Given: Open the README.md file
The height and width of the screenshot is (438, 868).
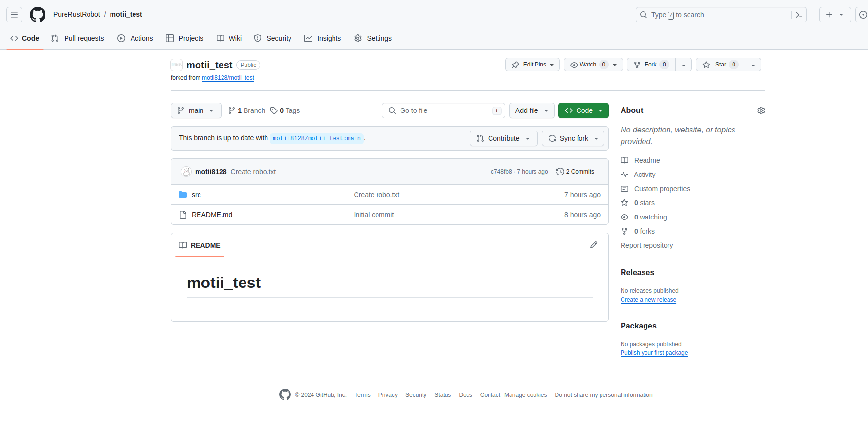Looking at the screenshot, I should (x=212, y=215).
